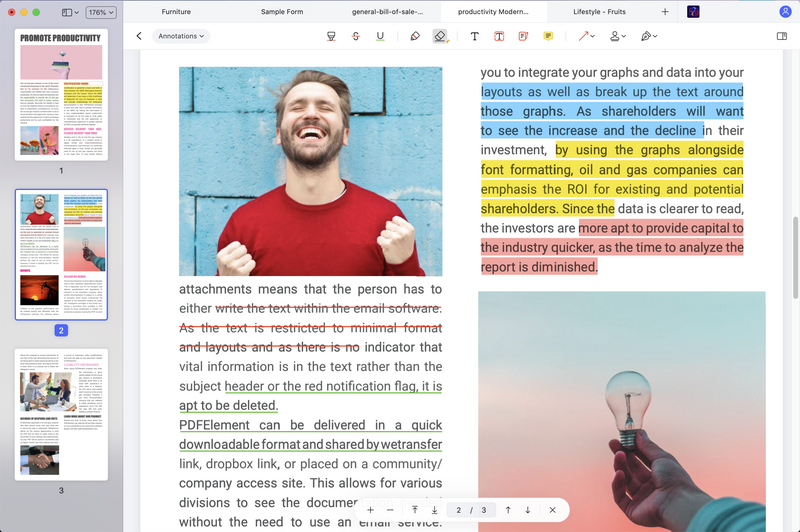Click the blue highlighted text 'layouts as well'
Image resolution: width=800 pixels, height=532 pixels.
tap(528, 92)
